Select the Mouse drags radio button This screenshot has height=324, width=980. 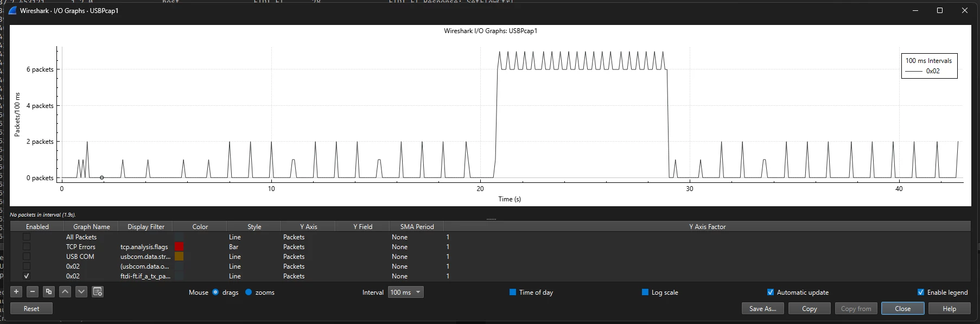(215, 292)
